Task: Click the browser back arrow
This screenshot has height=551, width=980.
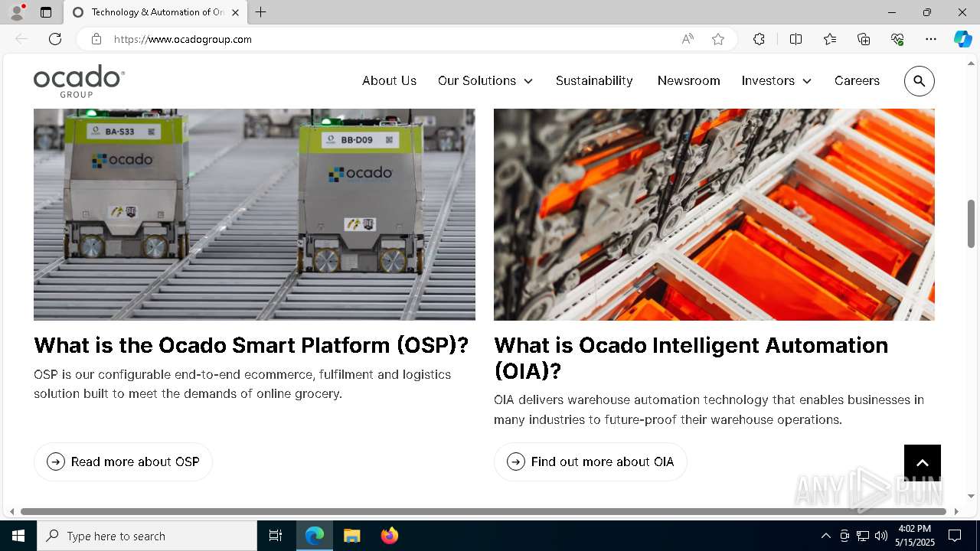Action: coord(21,39)
